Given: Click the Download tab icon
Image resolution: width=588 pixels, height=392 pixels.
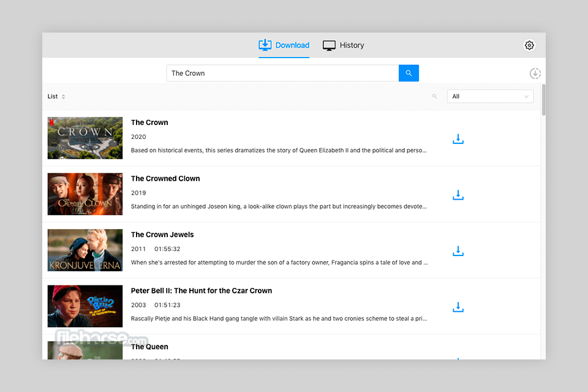Looking at the screenshot, I should point(265,45).
